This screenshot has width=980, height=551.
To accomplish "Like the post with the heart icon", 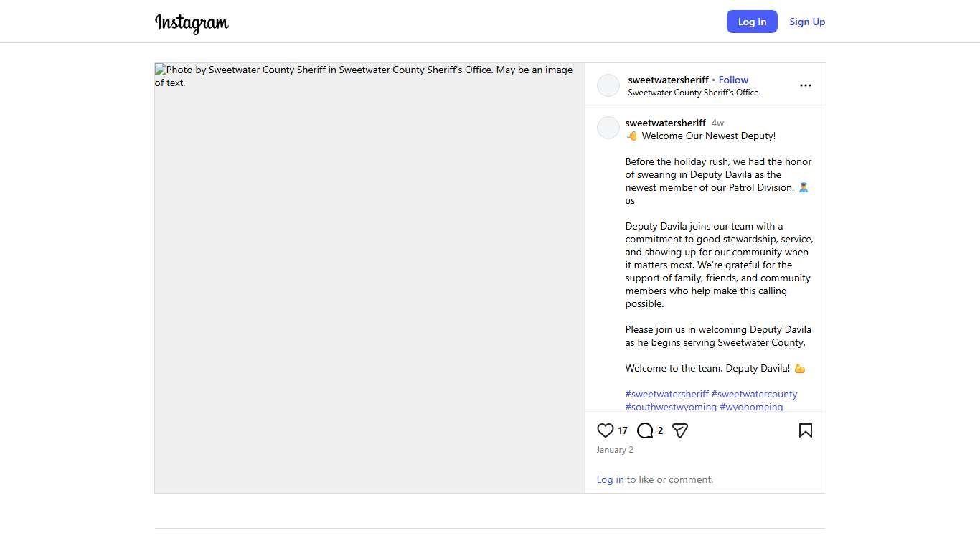I will (x=605, y=430).
